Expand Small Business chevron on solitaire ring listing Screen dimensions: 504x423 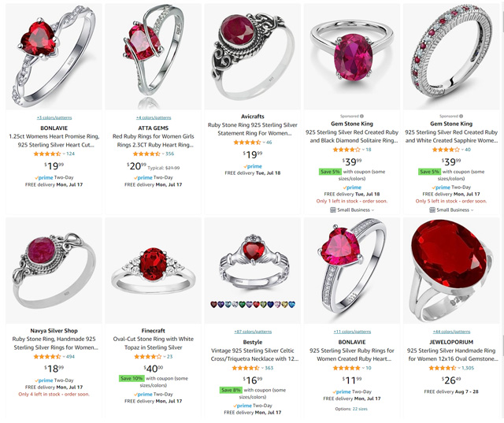coord(372,210)
